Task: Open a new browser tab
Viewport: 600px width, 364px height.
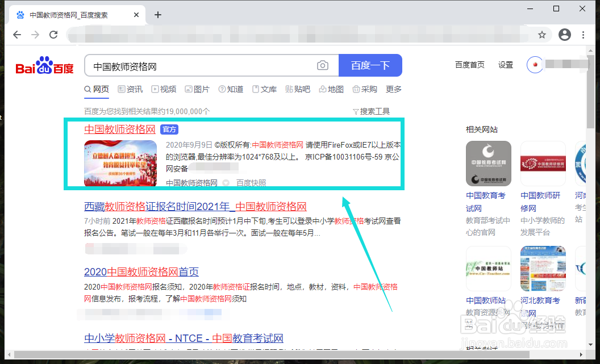Action: (158, 15)
